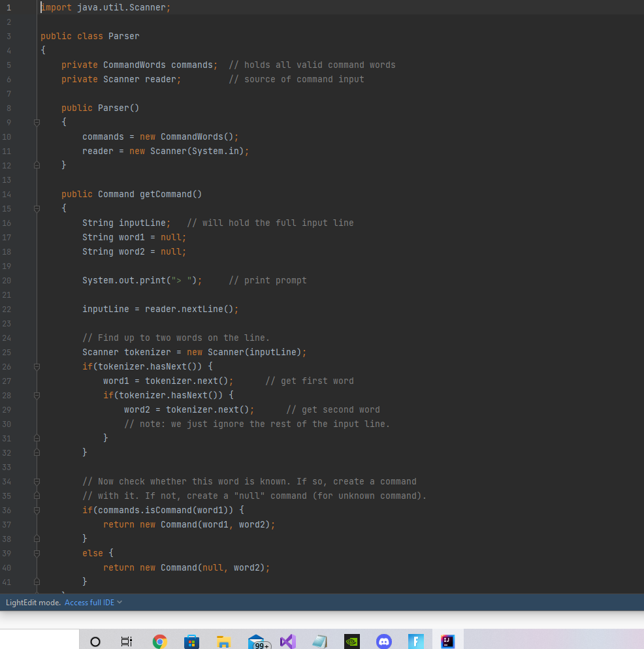Open the Microsoft Store
The width and height of the screenshot is (644, 649).
191,641
